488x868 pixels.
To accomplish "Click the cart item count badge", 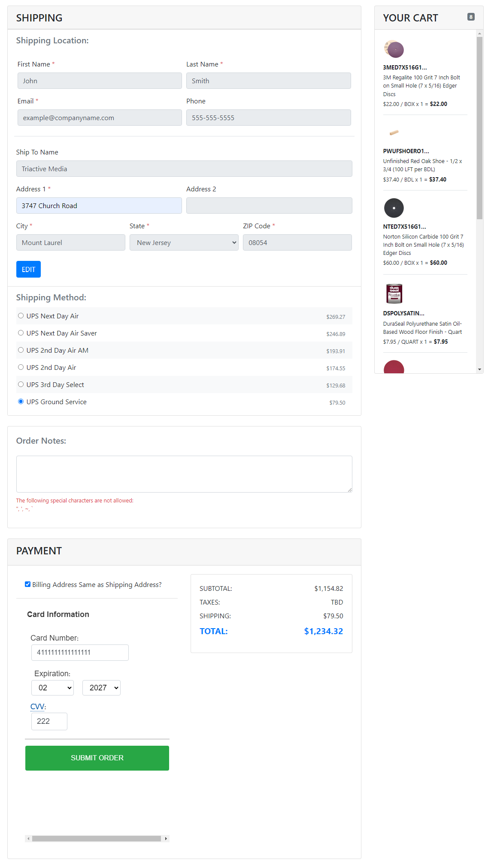I will 471,17.
